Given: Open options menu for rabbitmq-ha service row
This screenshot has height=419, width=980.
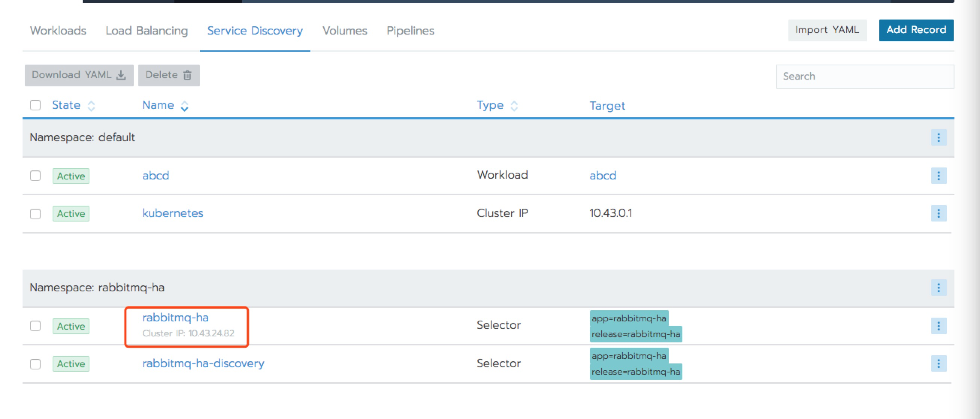Looking at the screenshot, I should pyautogui.click(x=940, y=326).
